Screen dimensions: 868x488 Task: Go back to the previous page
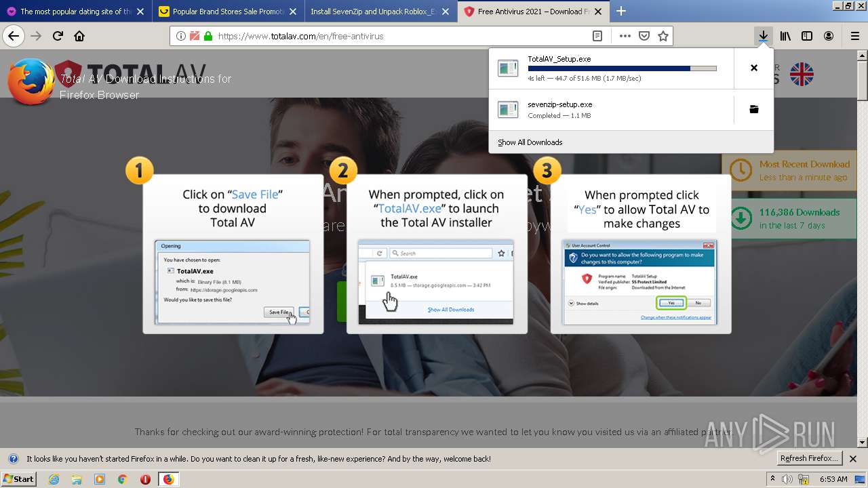[14, 36]
